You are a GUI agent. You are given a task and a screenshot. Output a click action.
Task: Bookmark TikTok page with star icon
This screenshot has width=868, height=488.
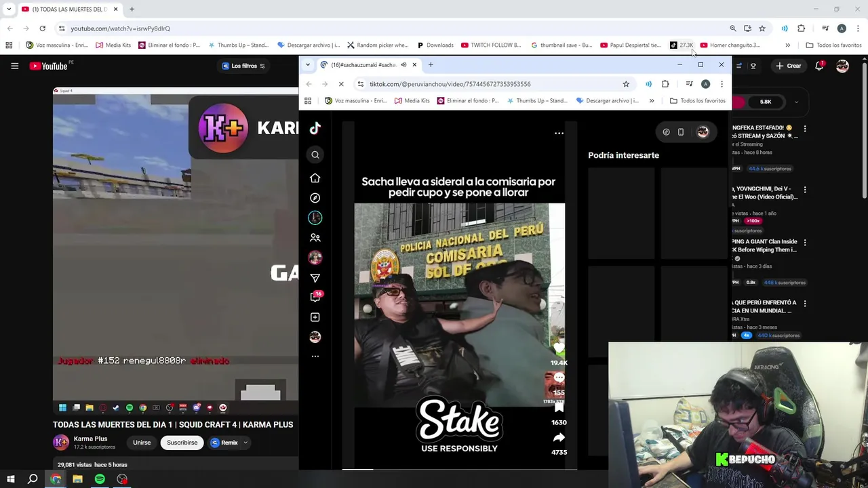point(626,84)
